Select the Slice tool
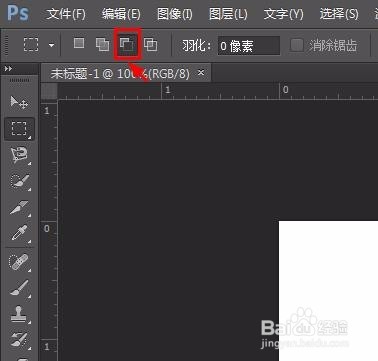 click(x=19, y=207)
